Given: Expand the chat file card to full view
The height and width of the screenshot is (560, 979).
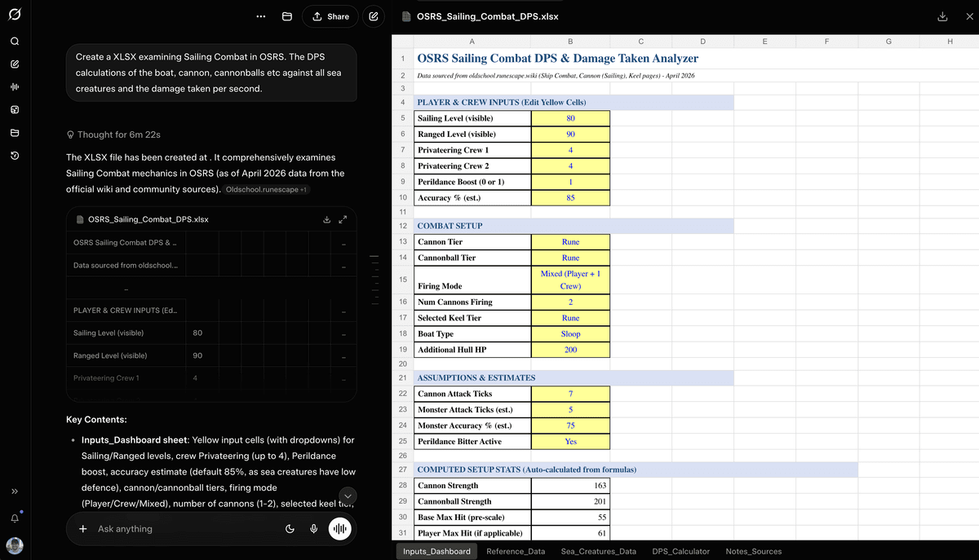Looking at the screenshot, I should tap(343, 219).
